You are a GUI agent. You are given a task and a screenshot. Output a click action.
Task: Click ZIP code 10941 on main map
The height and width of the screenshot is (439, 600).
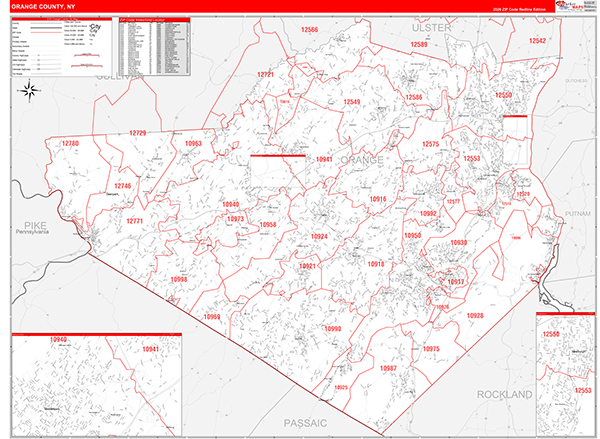click(324, 159)
